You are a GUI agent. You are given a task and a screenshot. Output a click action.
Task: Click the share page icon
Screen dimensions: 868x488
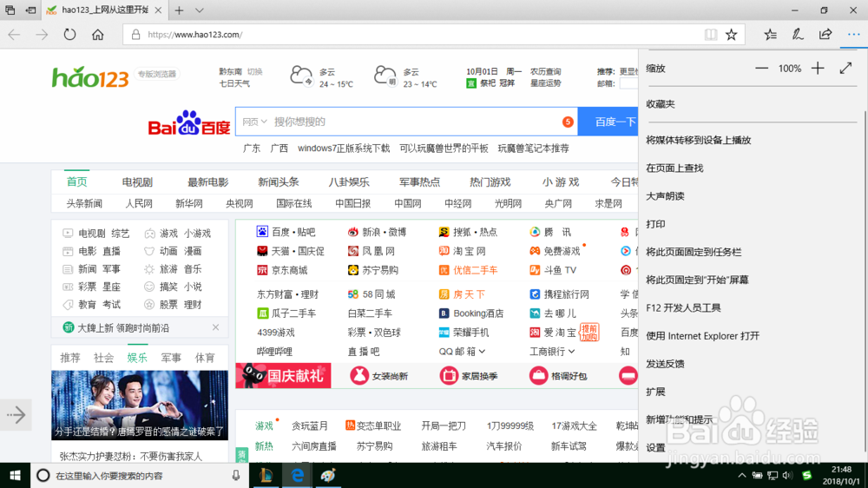click(825, 35)
